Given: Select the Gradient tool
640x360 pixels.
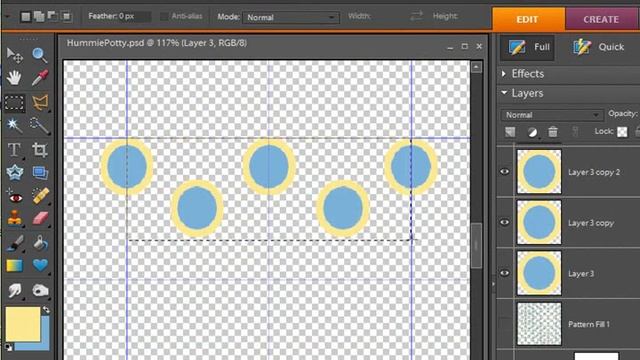Looking at the screenshot, I should (15, 265).
